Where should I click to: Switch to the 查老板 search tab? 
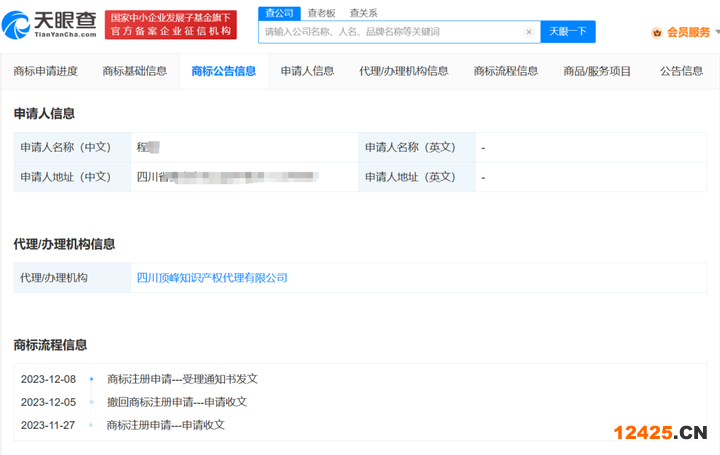pos(321,12)
